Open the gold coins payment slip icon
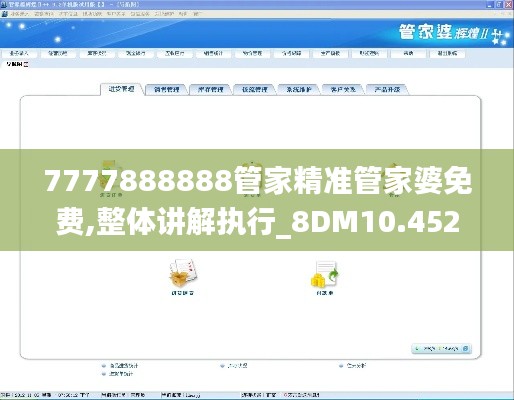This screenshot has width=514, height=400. [325, 274]
